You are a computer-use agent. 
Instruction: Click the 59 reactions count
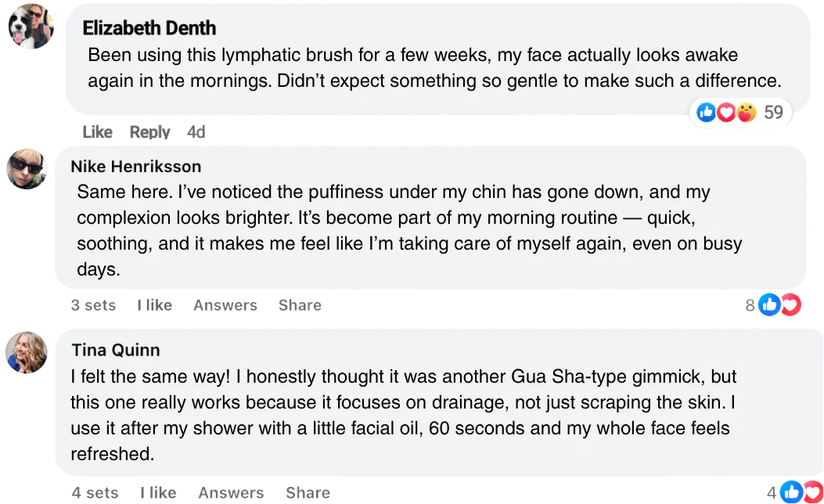click(773, 113)
